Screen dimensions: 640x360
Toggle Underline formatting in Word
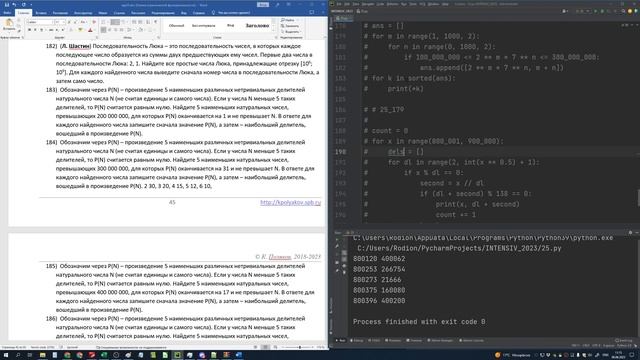pos(41,30)
